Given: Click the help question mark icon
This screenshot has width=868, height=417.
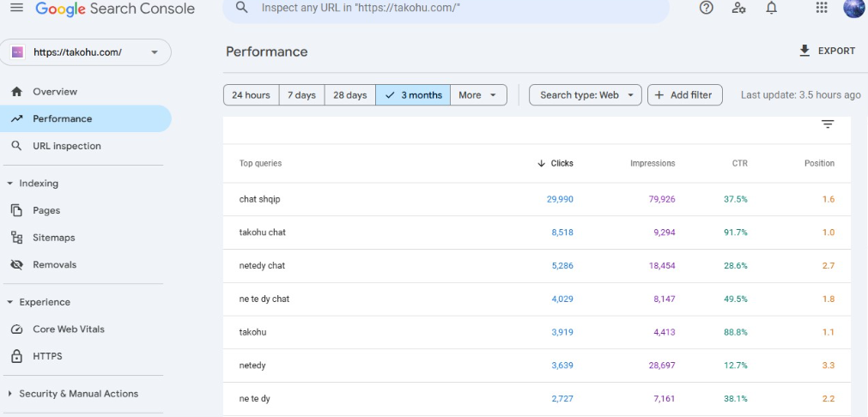Looking at the screenshot, I should [x=707, y=8].
